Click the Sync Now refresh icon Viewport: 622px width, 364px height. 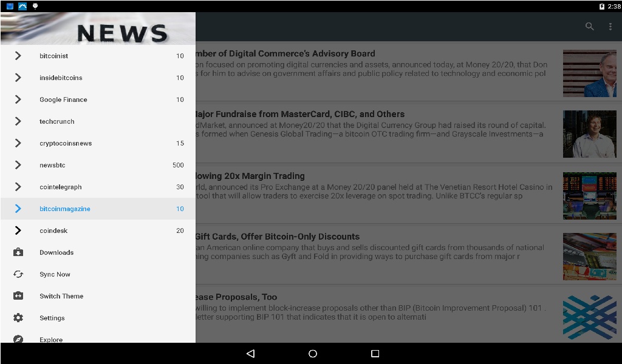click(18, 274)
